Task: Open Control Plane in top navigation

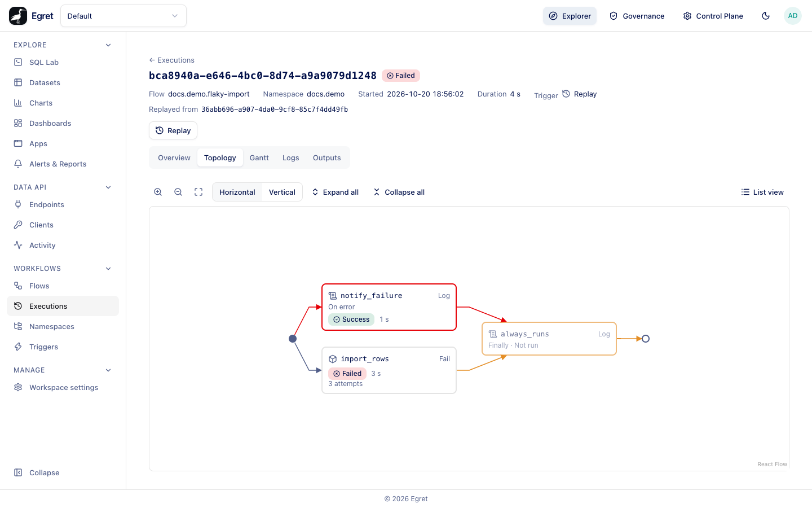Action: tap(713, 16)
